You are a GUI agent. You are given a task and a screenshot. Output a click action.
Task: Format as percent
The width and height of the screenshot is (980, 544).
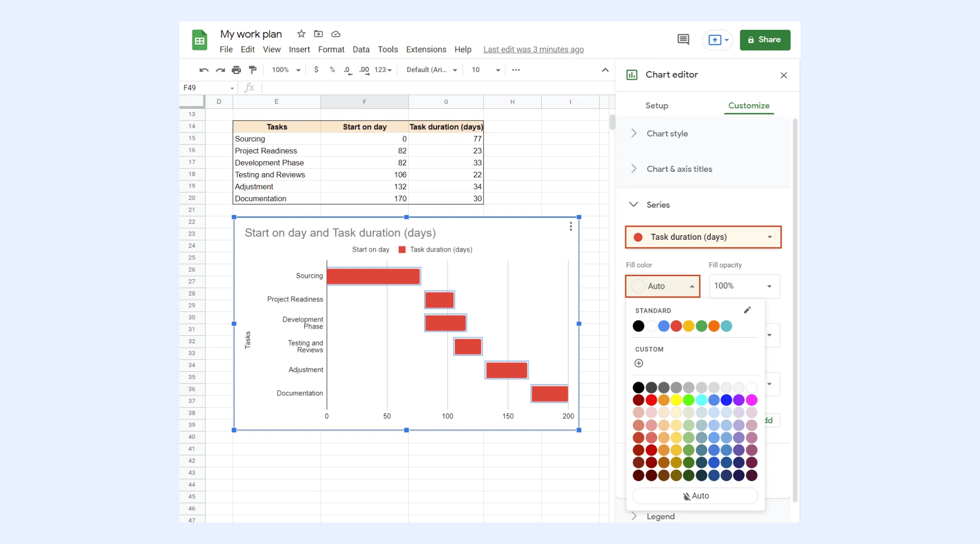(x=332, y=70)
